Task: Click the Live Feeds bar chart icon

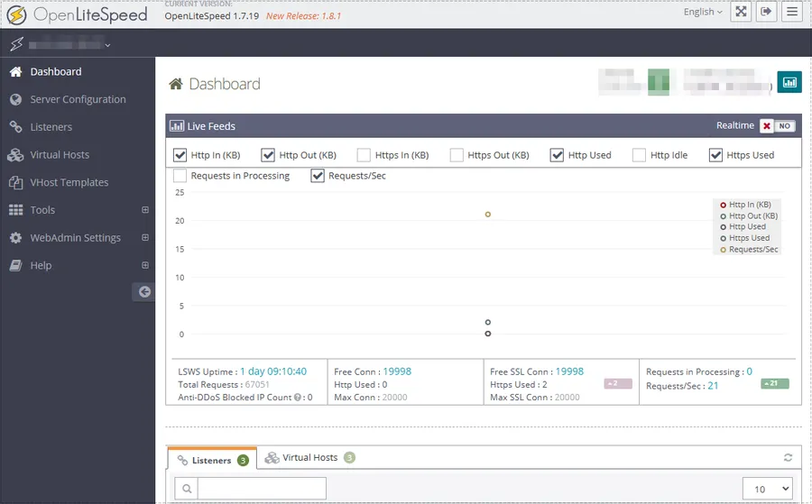Action: (177, 125)
